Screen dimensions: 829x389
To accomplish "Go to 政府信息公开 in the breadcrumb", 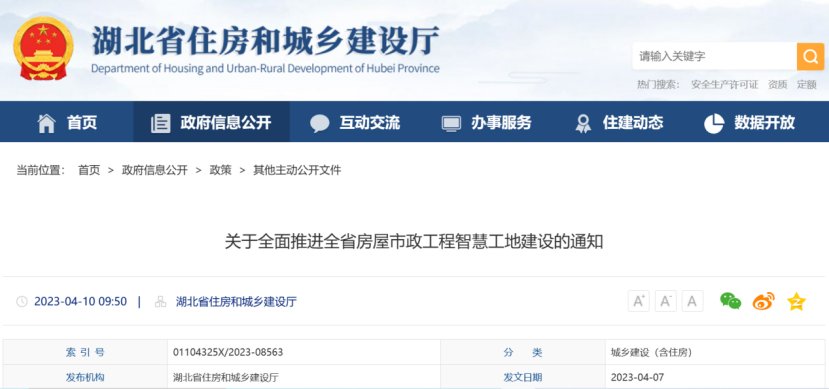I will 155,170.
